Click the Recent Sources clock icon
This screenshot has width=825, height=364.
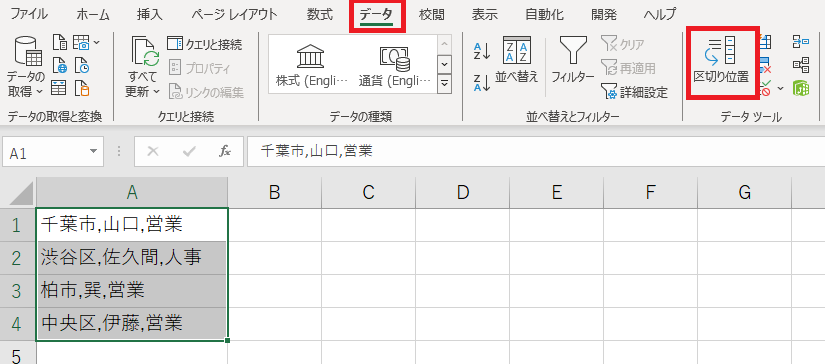82,65
